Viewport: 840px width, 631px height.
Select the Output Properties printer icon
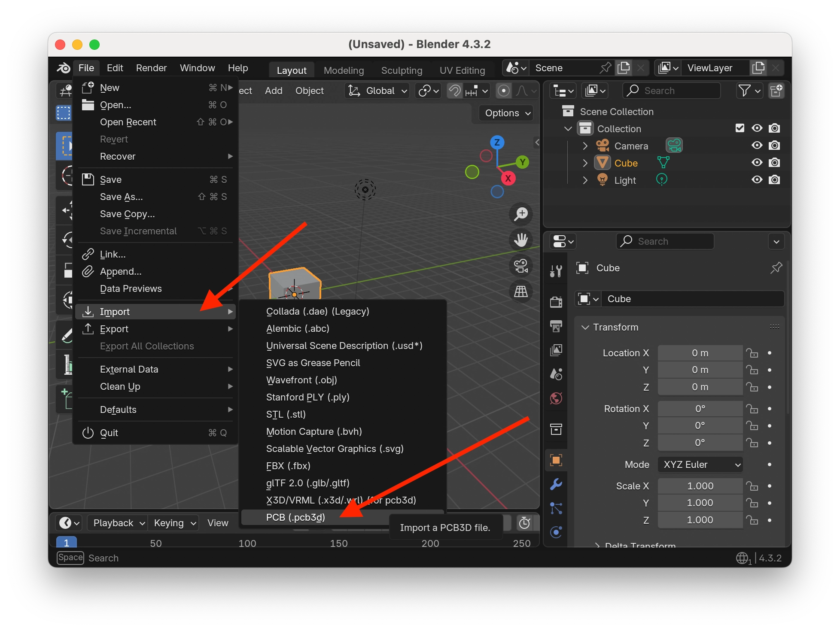(556, 327)
